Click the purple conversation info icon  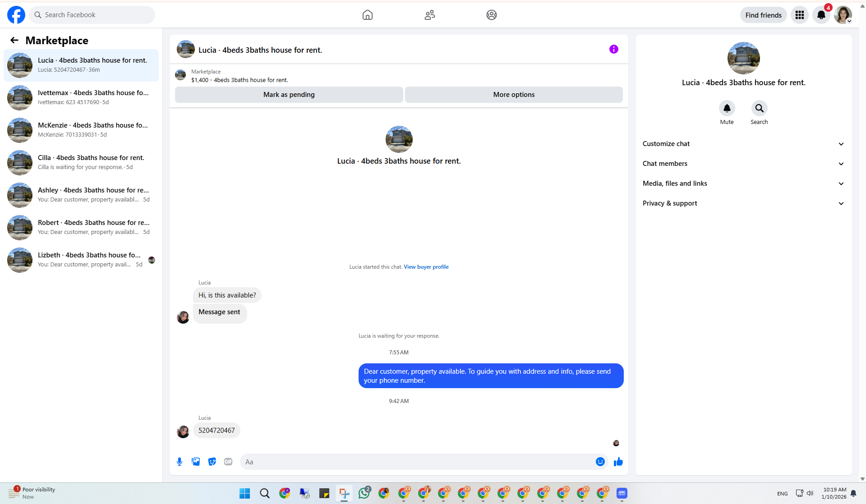tap(613, 49)
